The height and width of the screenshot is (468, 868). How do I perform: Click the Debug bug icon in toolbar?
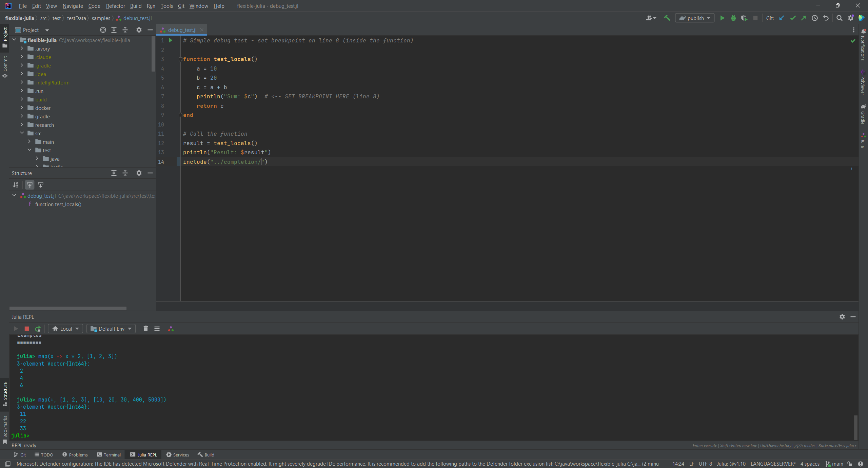pos(733,18)
